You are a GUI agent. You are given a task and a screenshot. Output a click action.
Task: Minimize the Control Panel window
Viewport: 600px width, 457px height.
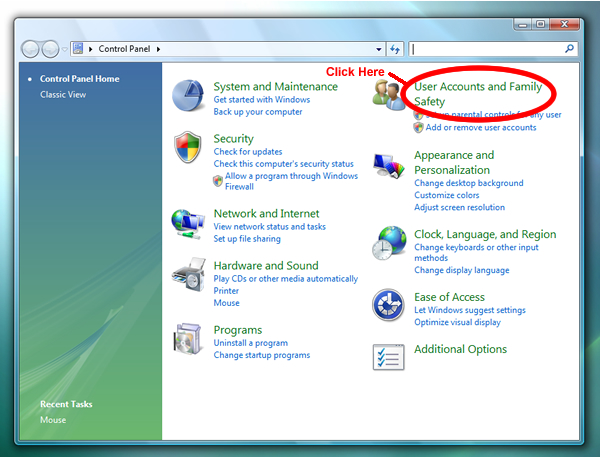point(522,25)
